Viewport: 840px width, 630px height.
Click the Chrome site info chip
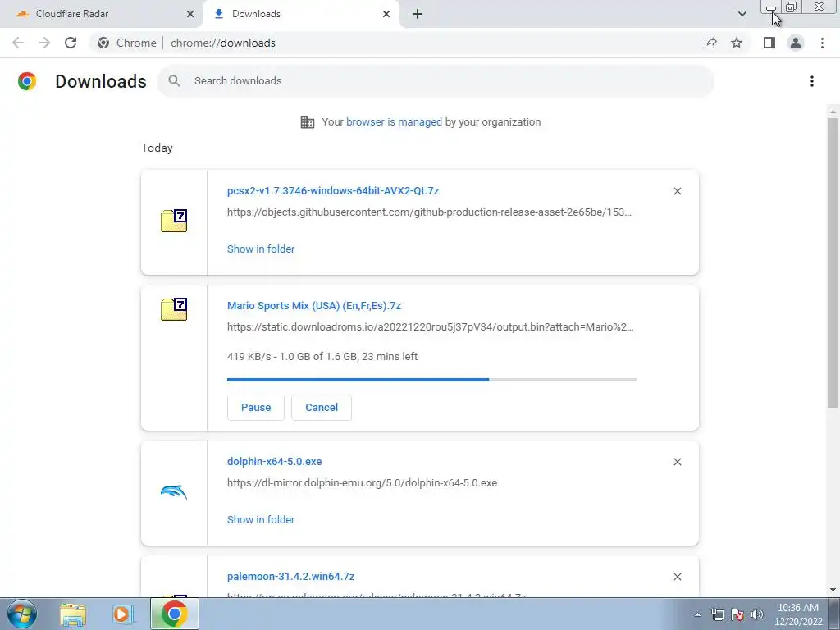click(x=127, y=43)
